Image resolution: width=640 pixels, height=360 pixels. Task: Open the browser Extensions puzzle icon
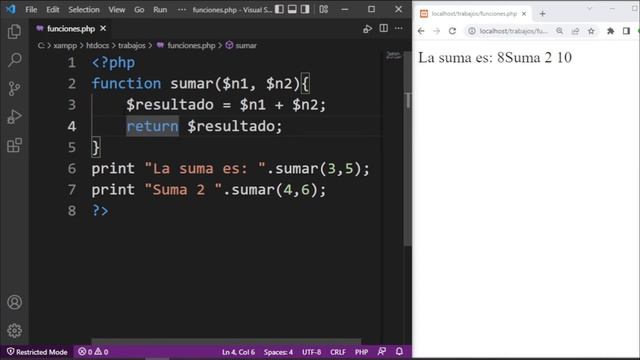tap(611, 31)
